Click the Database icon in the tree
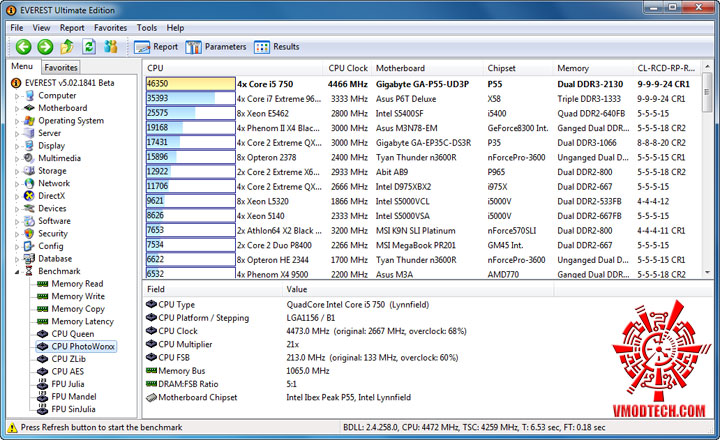Image resolution: width=720 pixels, height=440 pixels. click(x=29, y=259)
